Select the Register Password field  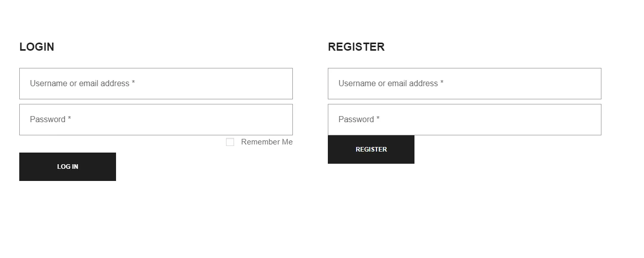pos(465,120)
